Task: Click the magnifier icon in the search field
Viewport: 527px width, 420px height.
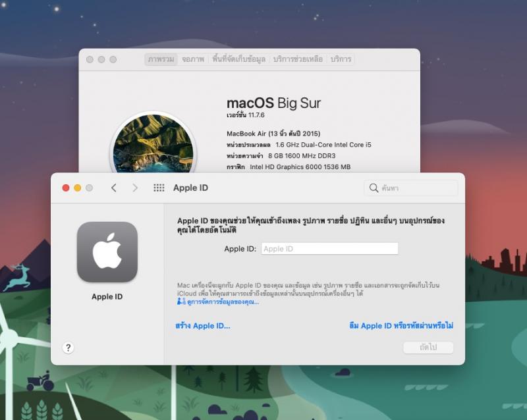Action: 374,188
